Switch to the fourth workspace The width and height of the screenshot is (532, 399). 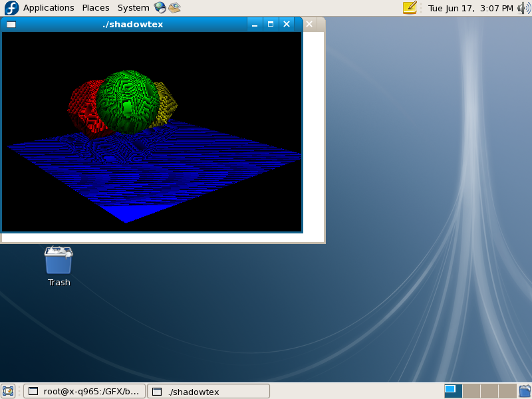pos(507,391)
